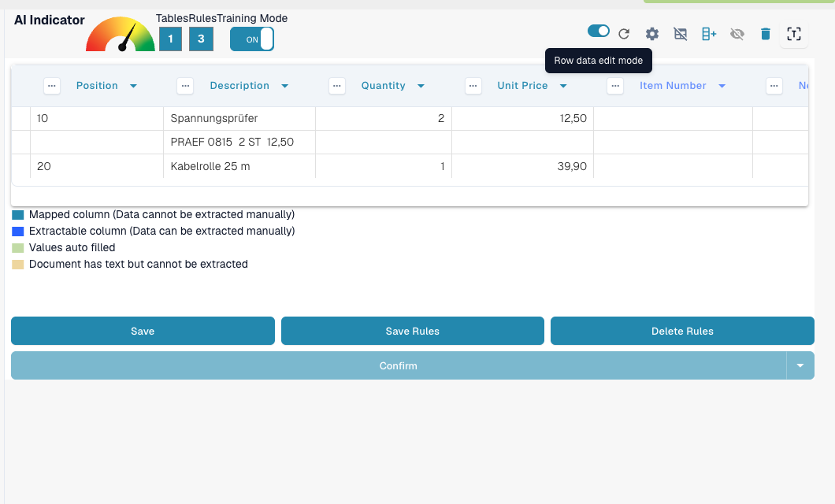Click the AI Indicator gauge
Screen dimensions: 835x504
(121, 34)
